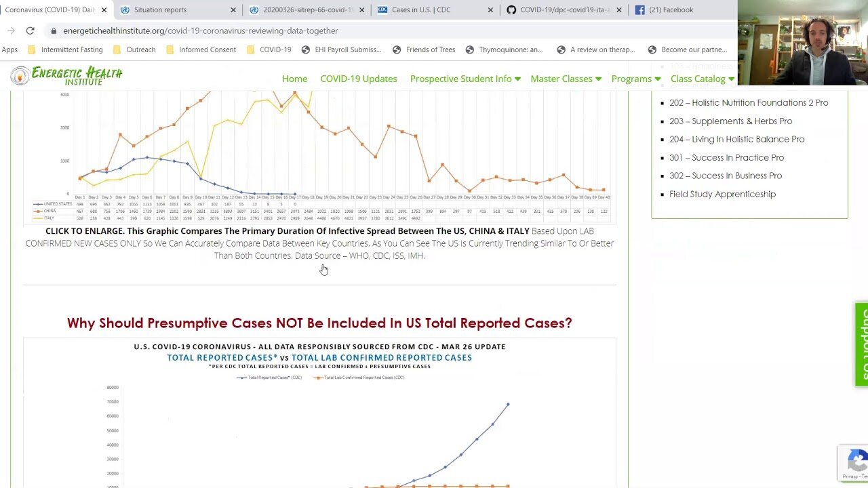Click the reCAPTCHA badge icon

854,462
